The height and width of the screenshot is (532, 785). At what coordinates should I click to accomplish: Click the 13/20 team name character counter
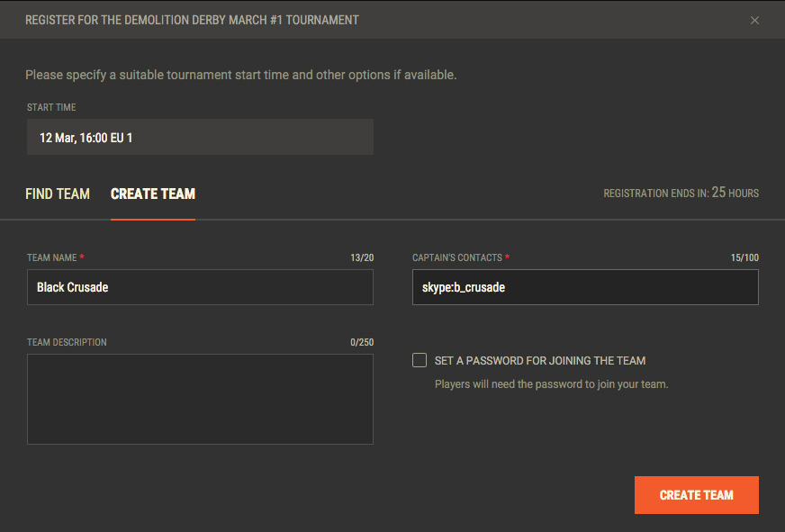[x=362, y=258]
